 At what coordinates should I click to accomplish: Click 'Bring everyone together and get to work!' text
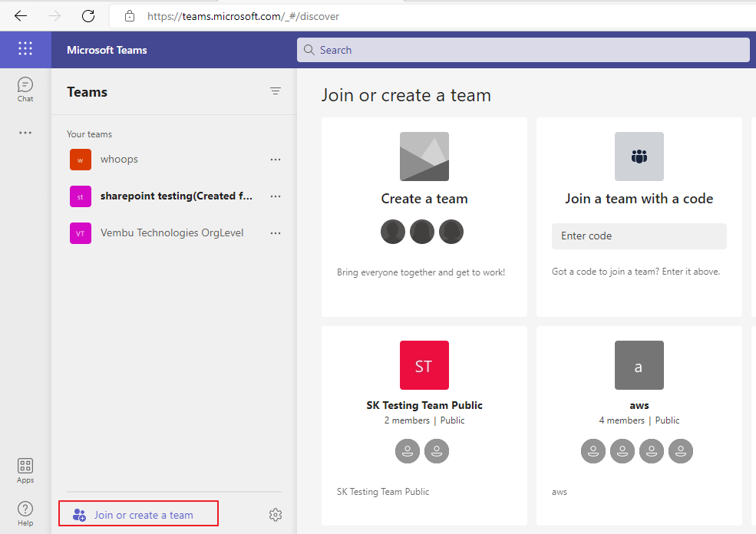pos(421,272)
